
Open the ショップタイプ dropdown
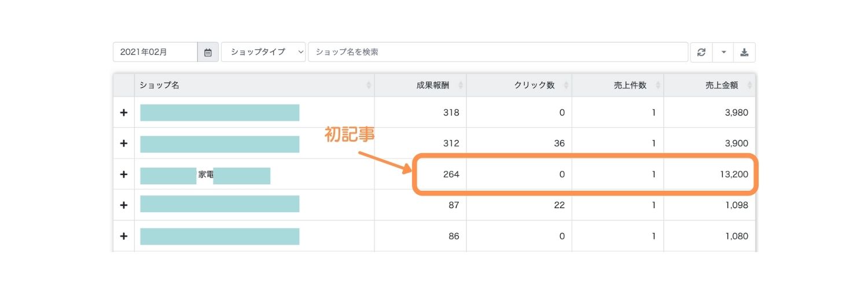(263, 52)
